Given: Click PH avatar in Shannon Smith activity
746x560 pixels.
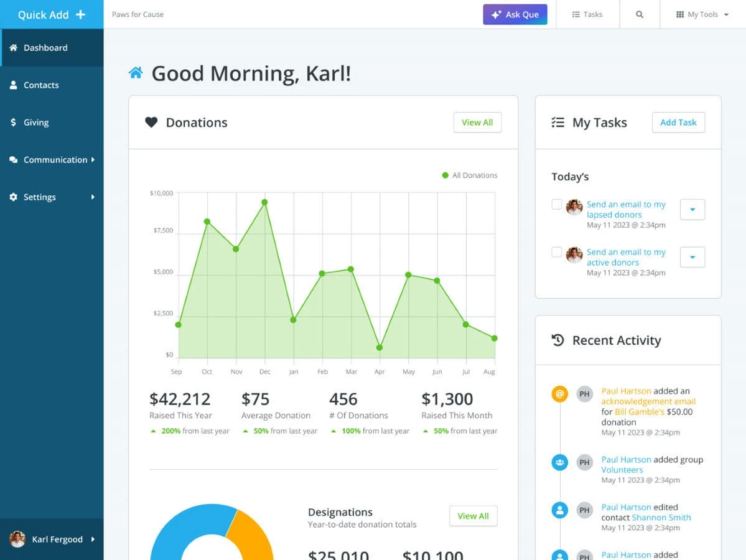Looking at the screenshot, I should [x=584, y=510].
